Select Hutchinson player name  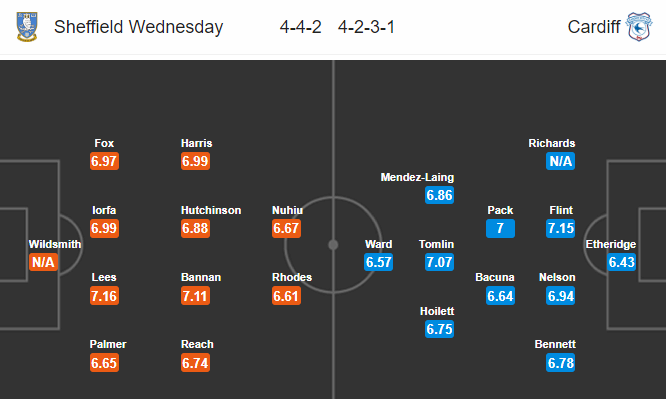coord(211,210)
